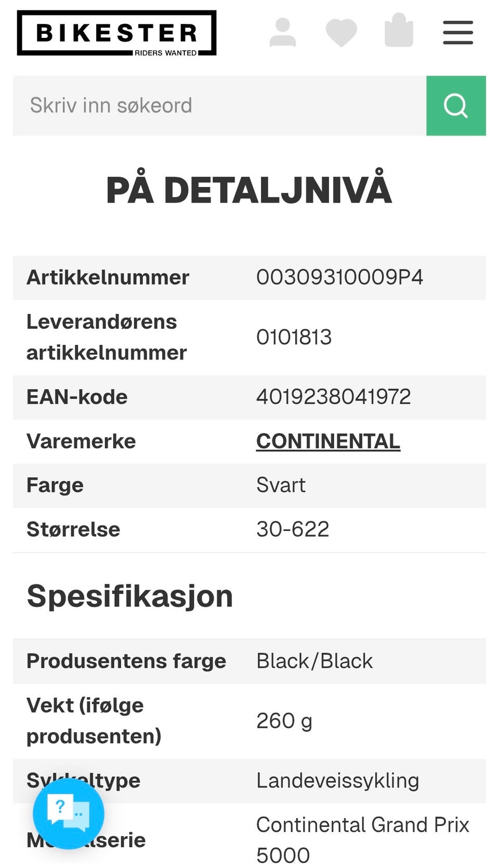Open the wishlist heart icon

pyautogui.click(x=341, y=33)
